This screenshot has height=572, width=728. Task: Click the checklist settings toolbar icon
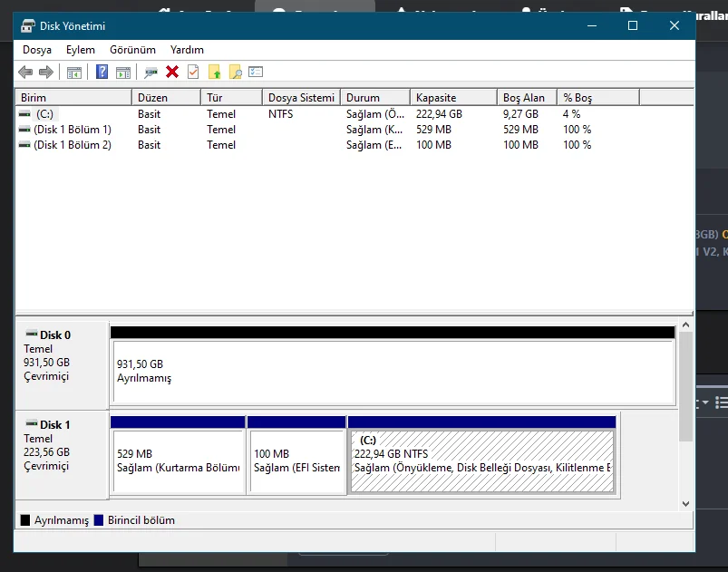pyautogui.click(x=256, y=72)
